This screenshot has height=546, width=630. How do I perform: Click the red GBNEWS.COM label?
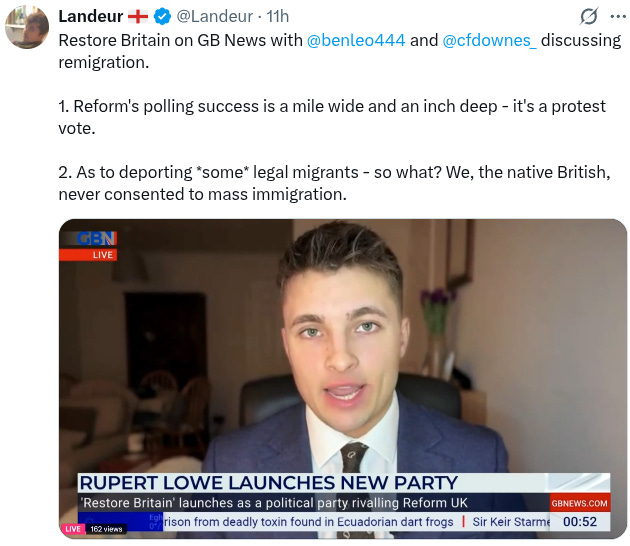580,503
